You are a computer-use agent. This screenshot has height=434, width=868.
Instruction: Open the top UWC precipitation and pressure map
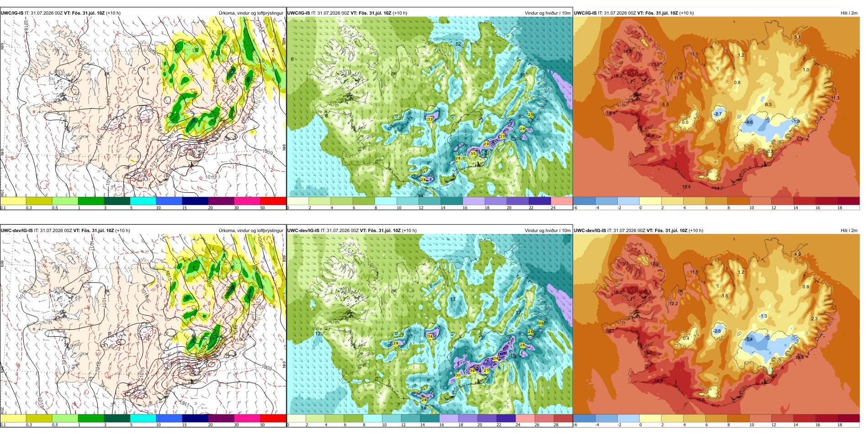coord(143,107)
